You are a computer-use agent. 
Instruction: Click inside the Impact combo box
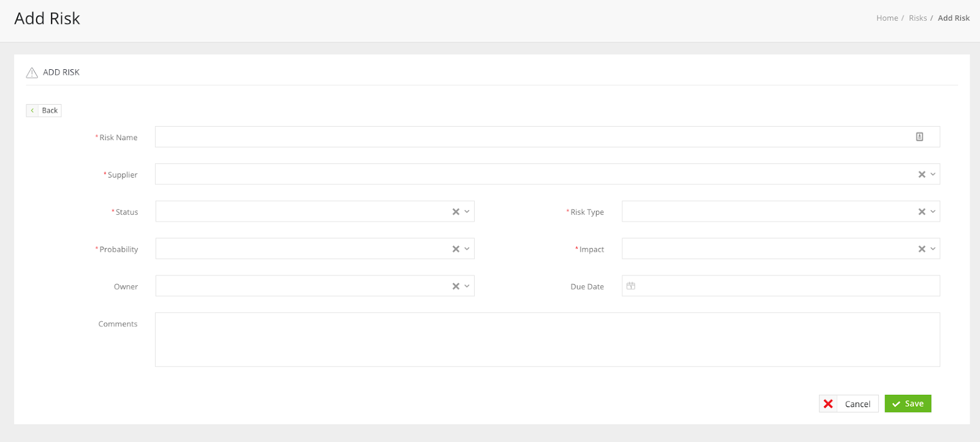tap(781, 249)
